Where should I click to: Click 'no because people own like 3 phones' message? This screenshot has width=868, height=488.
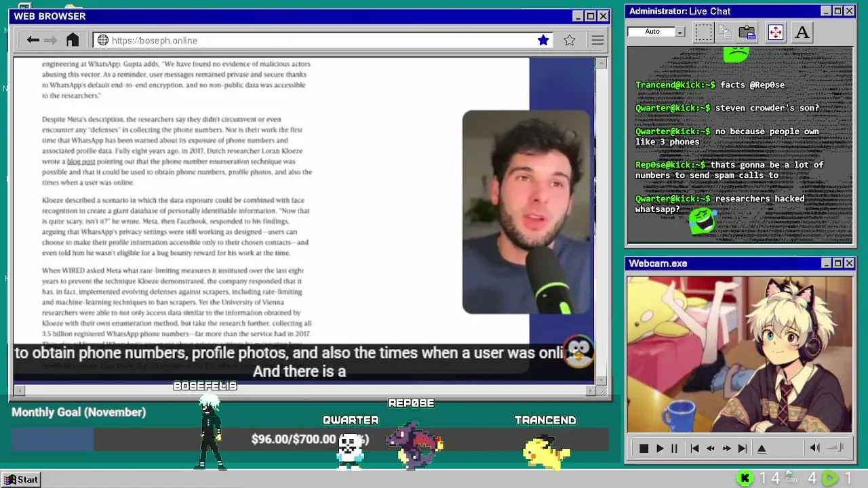(x=727, y=136)
